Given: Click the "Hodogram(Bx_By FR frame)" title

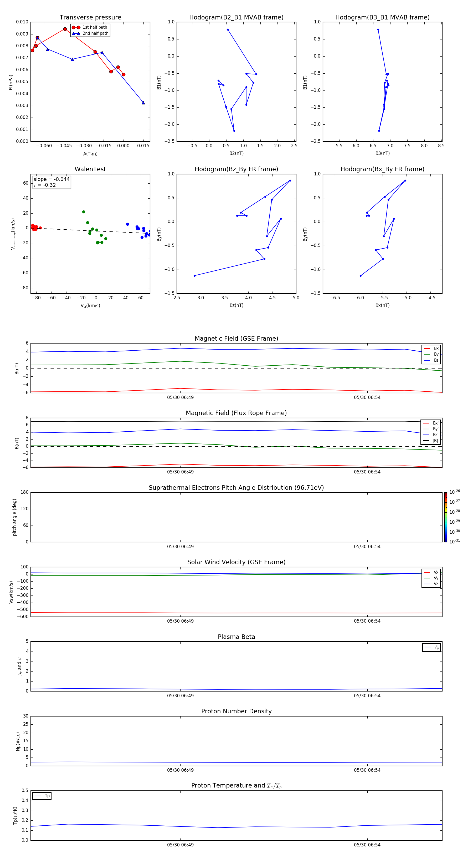Looking at the screenshot, I should pos(382,169).
